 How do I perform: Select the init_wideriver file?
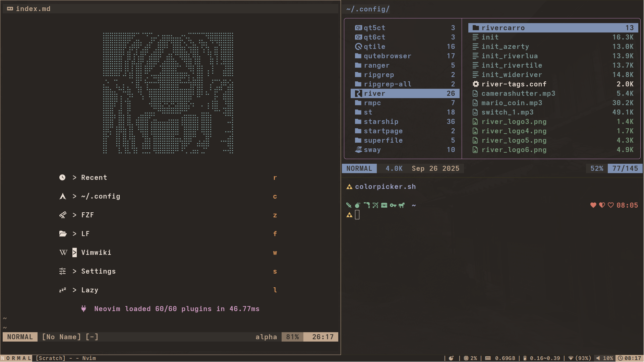click(553, 75)
